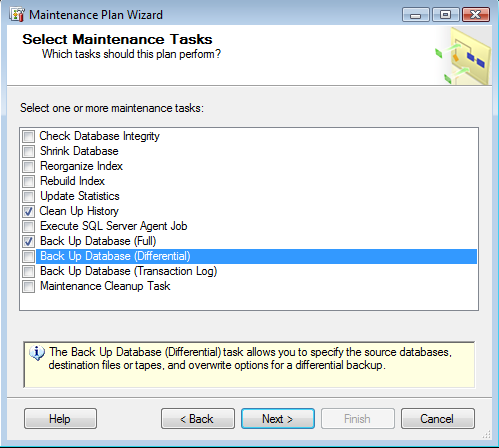Click the Maintenance Plan Wizard title bar icon
This screenshot has height=448, width=499.
coord(17,14)
